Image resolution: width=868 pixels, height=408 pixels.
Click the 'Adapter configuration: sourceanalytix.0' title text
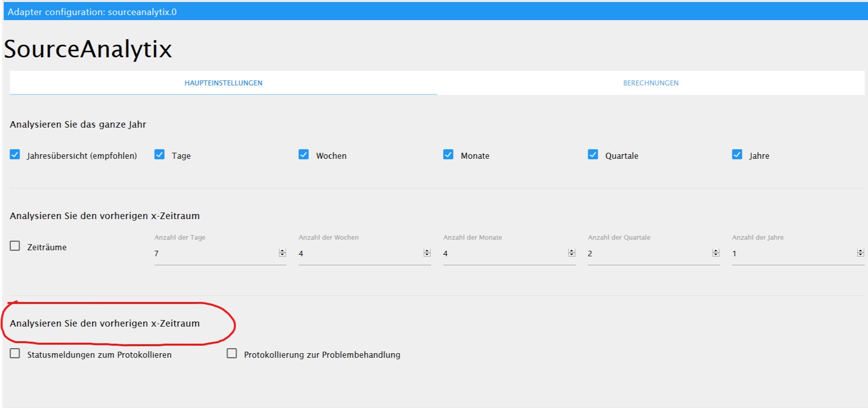click(x=92, y=12)
